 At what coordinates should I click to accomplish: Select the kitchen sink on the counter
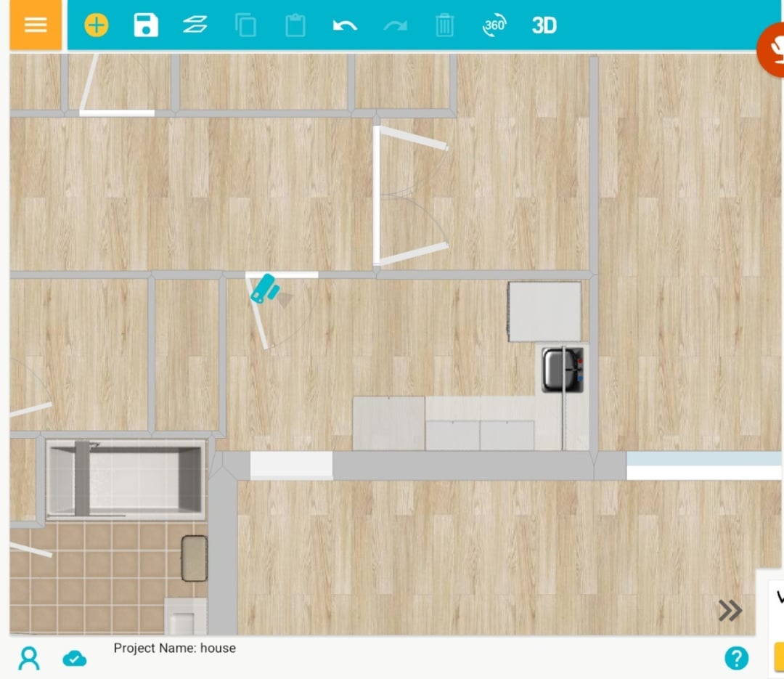[x=563, y=370]
